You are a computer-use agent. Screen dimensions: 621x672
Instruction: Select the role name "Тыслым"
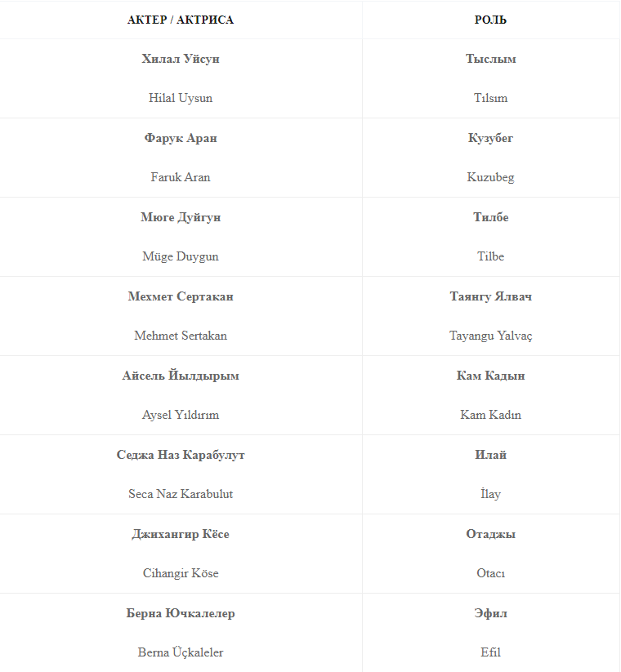[x=490, y=59]
